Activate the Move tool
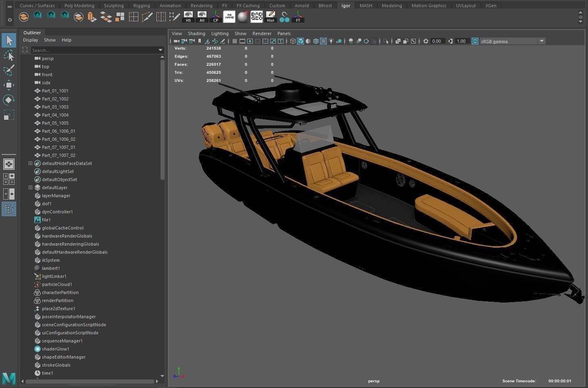588x388 pixels. (x=9, y=85)
